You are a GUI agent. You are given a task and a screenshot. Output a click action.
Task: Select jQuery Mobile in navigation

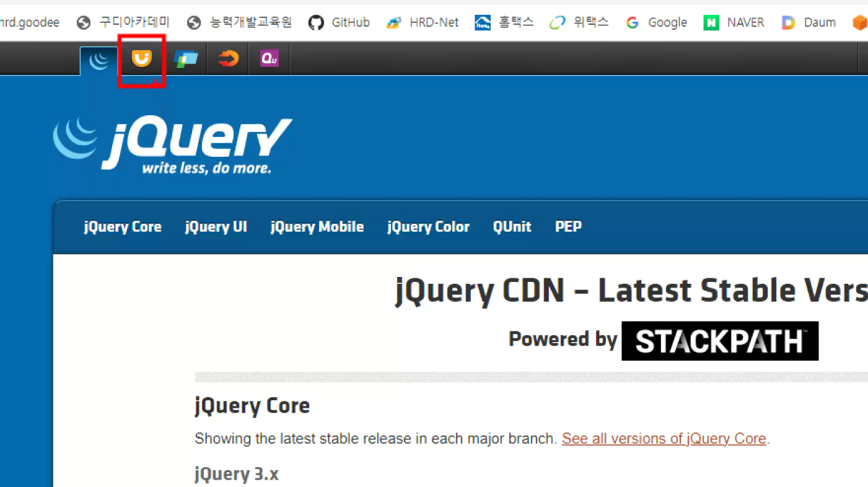pos(317,227)
